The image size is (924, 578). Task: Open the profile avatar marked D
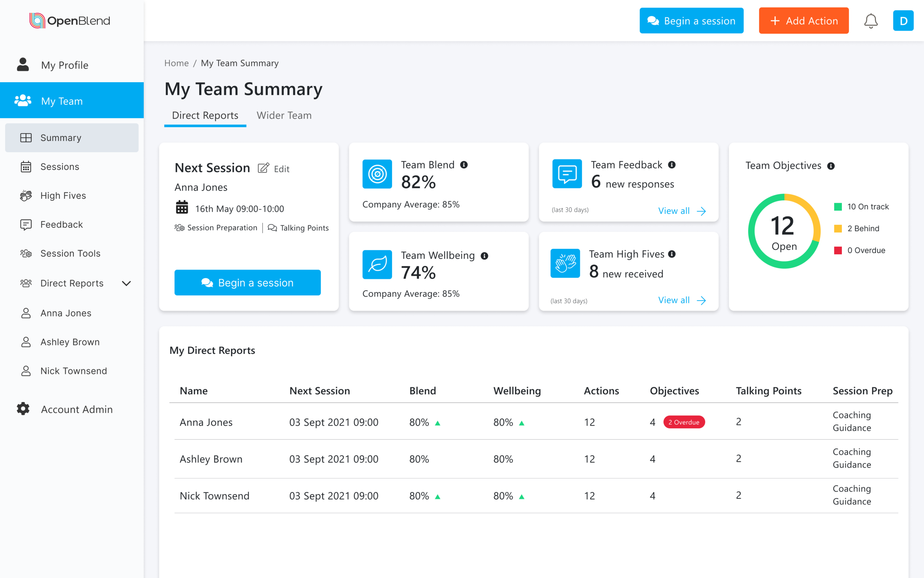[903, 21]
